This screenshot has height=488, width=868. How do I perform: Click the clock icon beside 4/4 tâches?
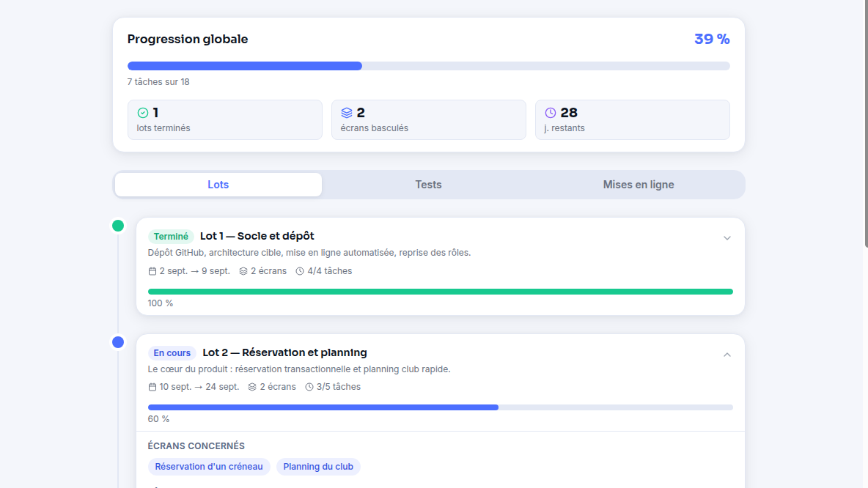tap(300, 271)
